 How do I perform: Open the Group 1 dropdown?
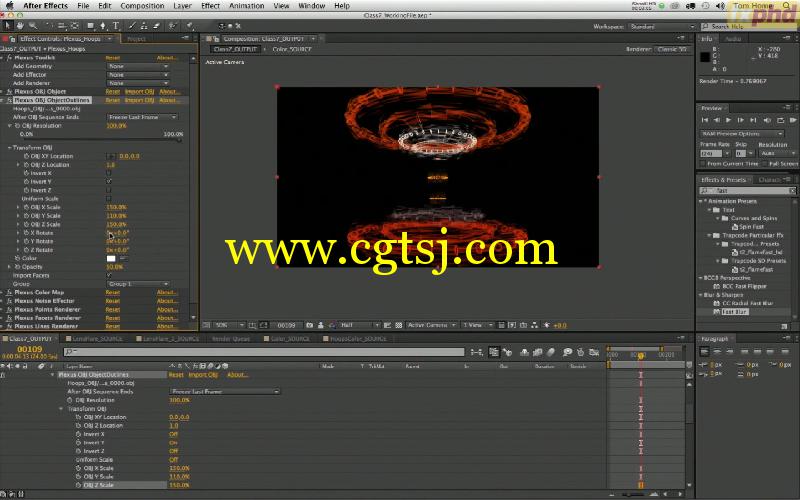(138, 284)
